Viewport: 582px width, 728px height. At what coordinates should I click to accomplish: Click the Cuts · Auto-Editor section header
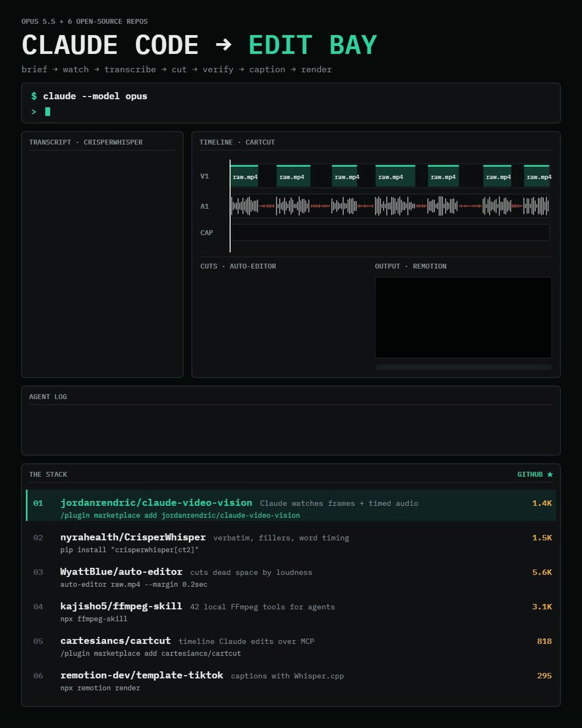click(238, 266)
